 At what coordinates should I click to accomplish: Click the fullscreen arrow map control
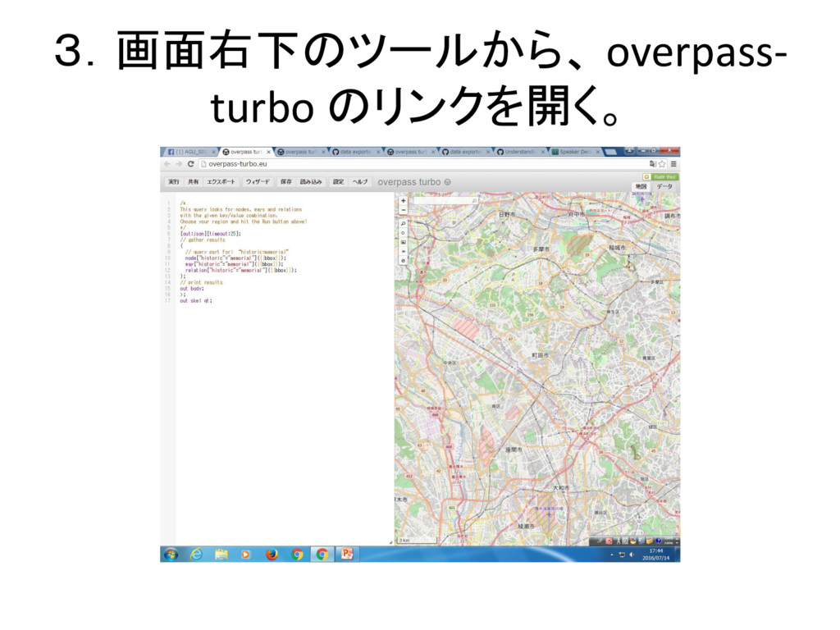tap(404, 251)
